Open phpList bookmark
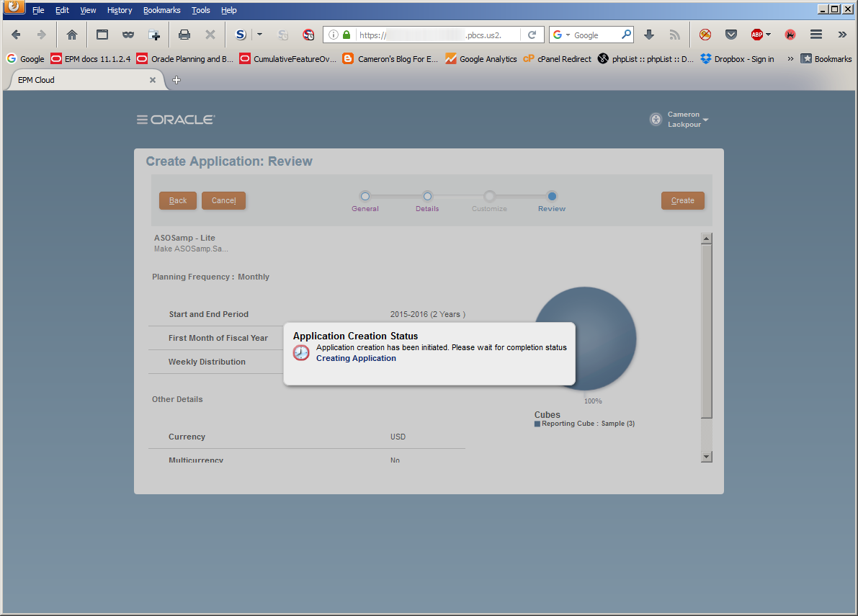Viewport: 858px width, 616px height. coord(645,58)
